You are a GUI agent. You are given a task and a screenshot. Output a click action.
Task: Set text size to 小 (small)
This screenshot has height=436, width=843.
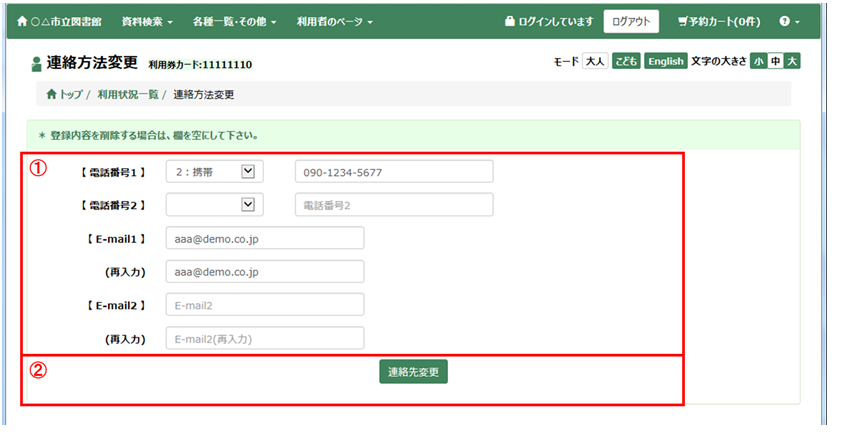tap(758, 61)
